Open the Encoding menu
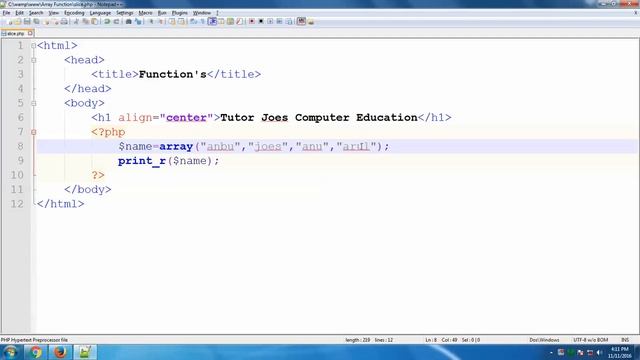 [74, 13]
